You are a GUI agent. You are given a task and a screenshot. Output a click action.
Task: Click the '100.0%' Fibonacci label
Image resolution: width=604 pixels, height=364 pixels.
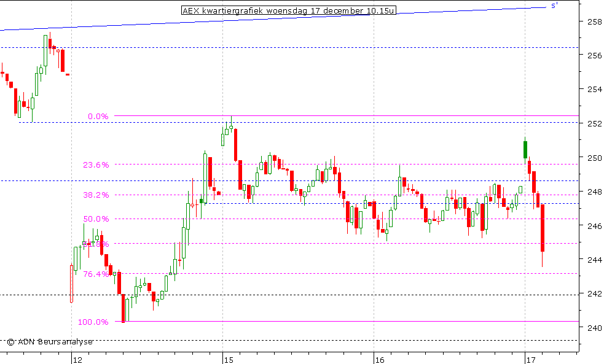pos(93,322)
